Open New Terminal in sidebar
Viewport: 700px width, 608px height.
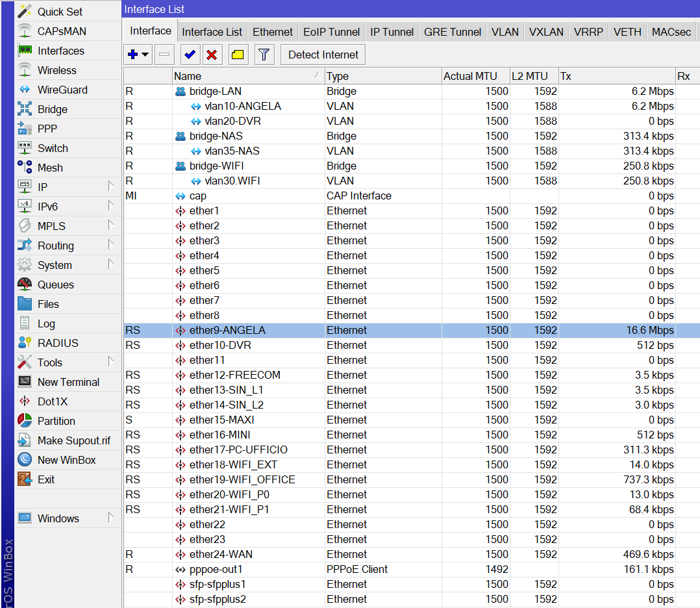point(68,382)
